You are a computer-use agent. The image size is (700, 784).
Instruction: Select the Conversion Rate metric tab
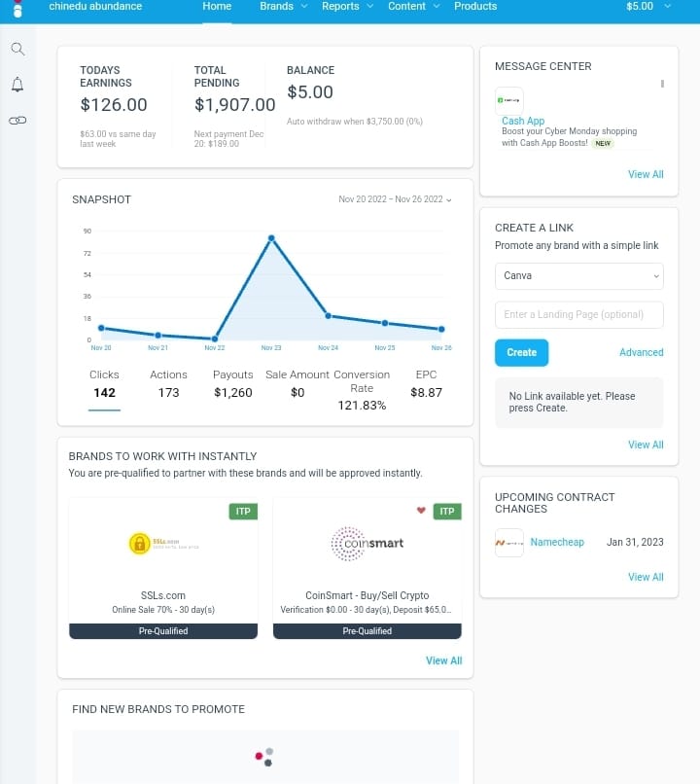click(362, 390)
